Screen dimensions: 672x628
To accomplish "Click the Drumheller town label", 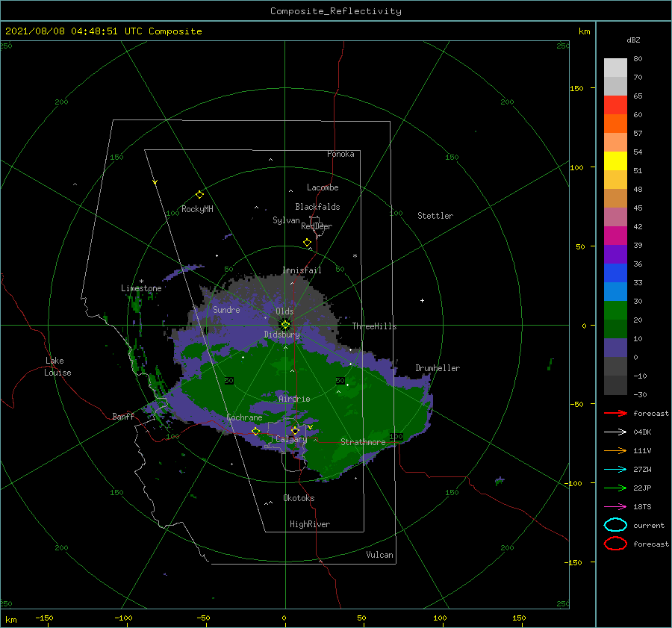I will pos(438,368).
